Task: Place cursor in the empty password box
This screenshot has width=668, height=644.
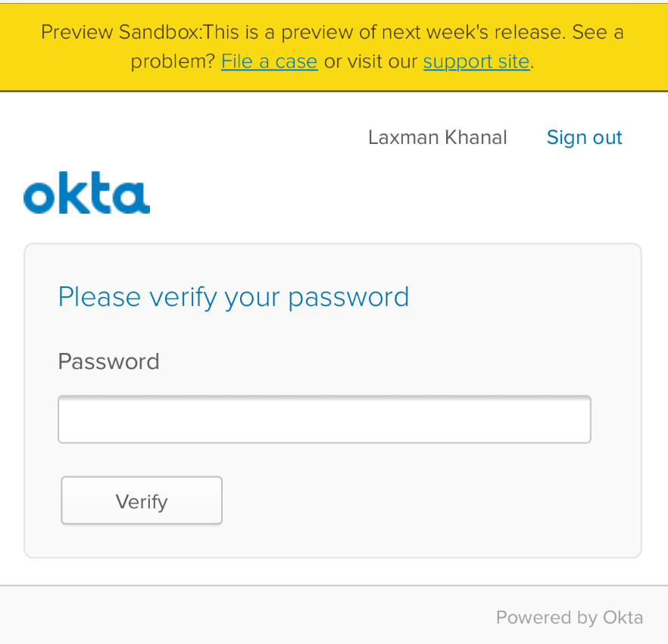Action: pyautogui.click(x=324, y=420)
